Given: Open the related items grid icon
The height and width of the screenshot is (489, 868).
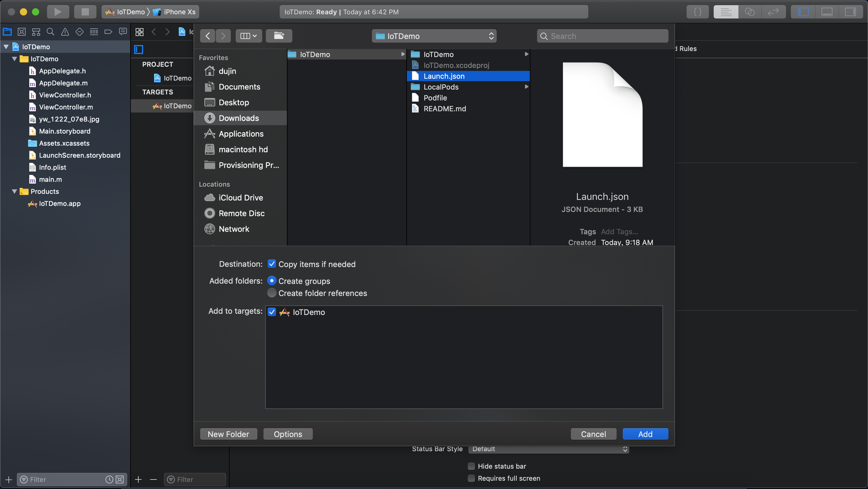Looking at the screenshot, I should pyautogui.click(x=139, y=32).
